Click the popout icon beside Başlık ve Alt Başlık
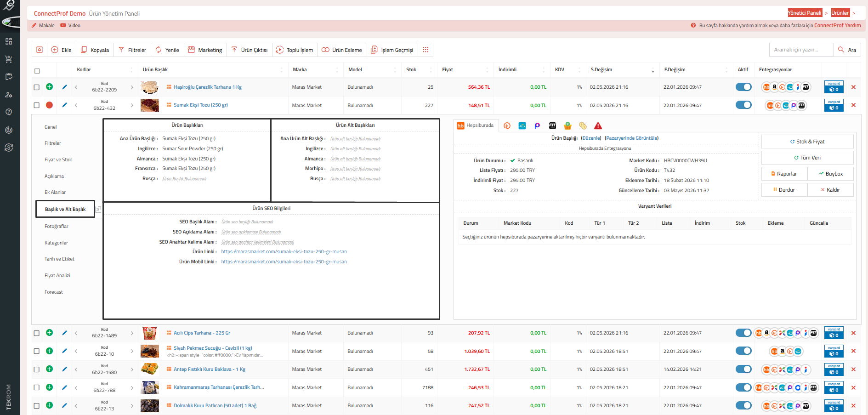This screenshot has height=415, width=868. 98,209
